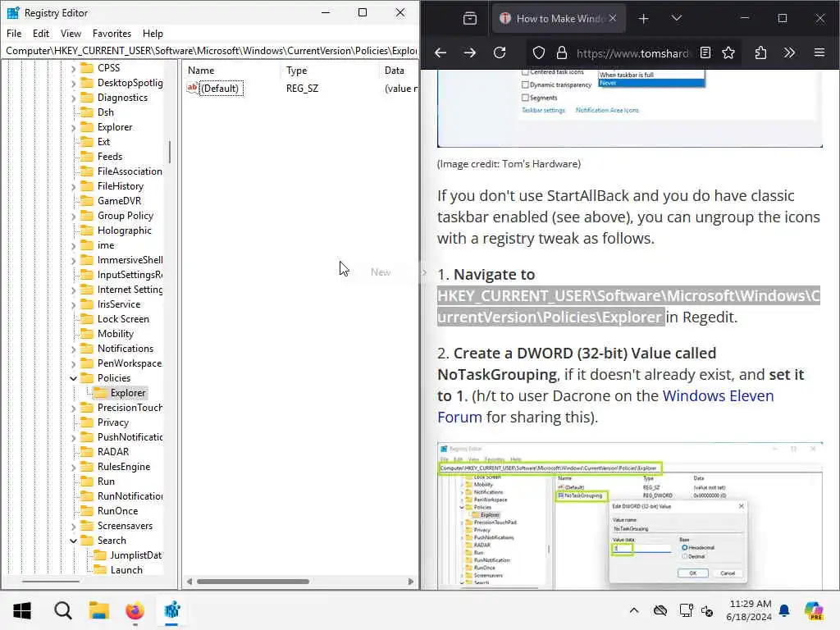
Task: Toggle Firefox reader view
Action: click(705, 52)
